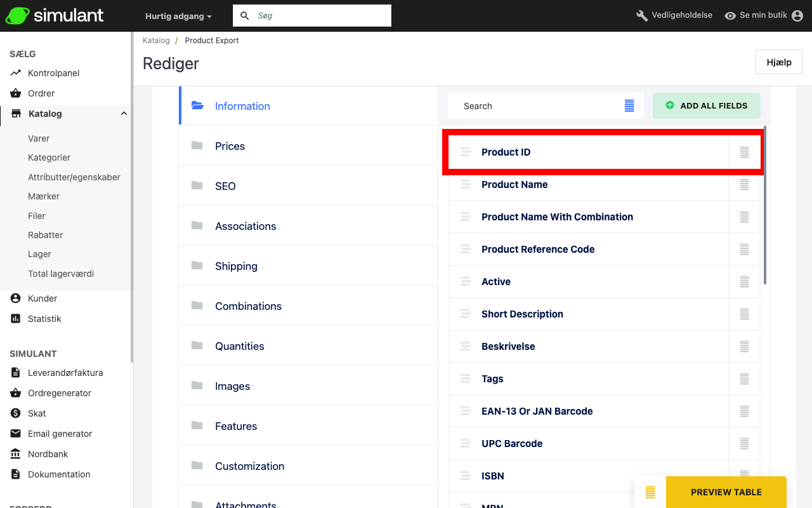Open the Hurtig adgang dropdown
Viewport: 812px width, 508px height.
pos(178,16)
